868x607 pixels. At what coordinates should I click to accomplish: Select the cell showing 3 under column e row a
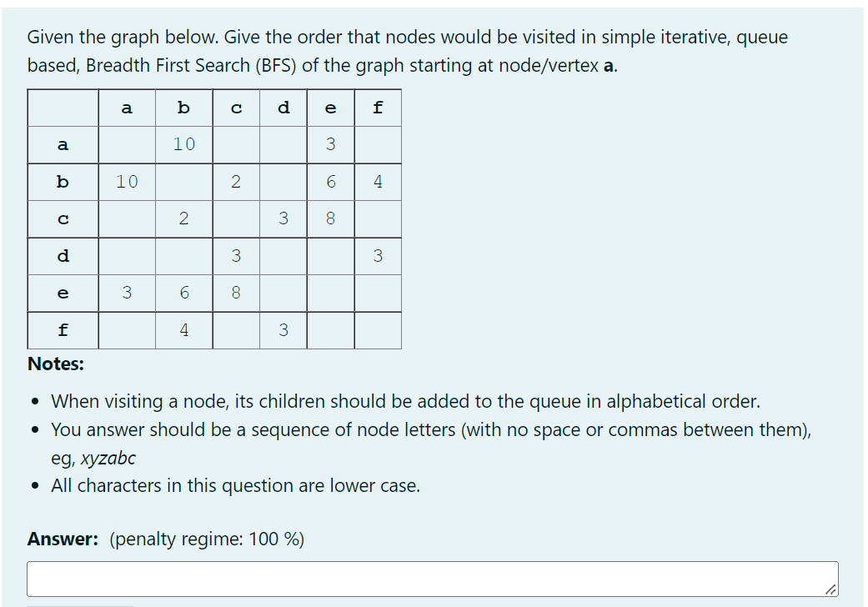coord(330,144)
